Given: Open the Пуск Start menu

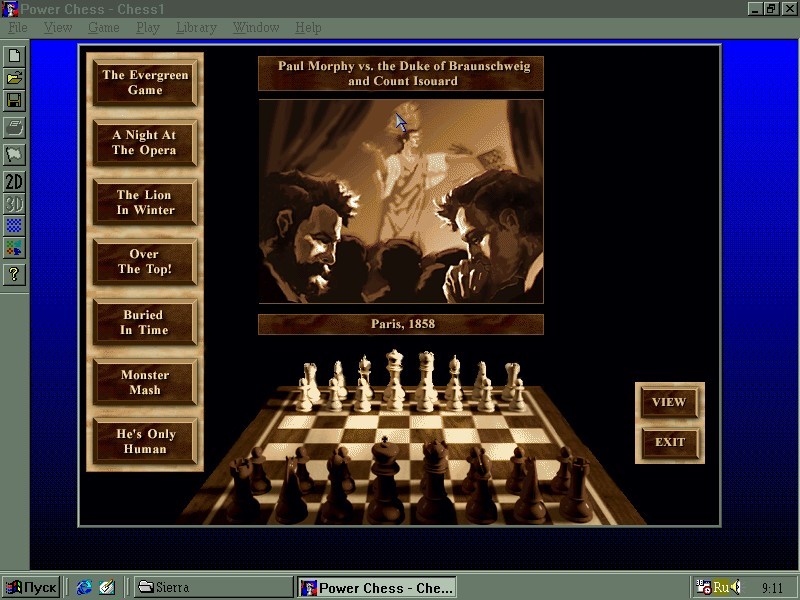Looking at the screenshot, I should [x=31, y=587].
